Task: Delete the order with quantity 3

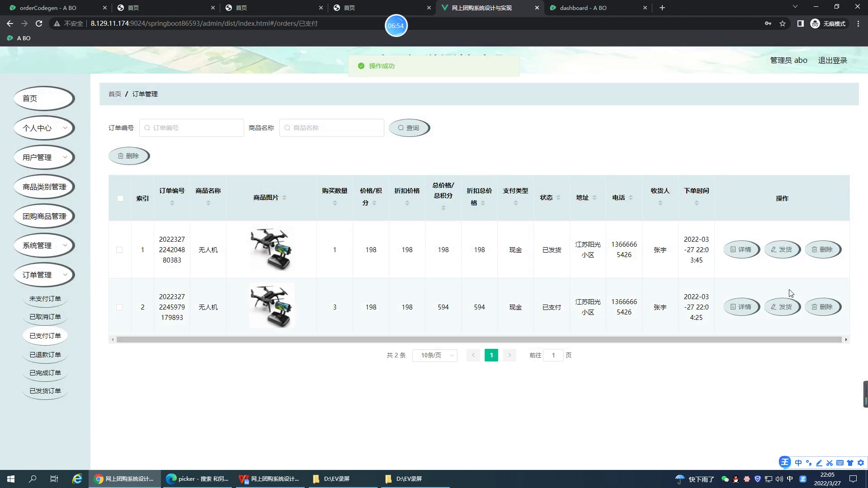Action: click(x=823, y=307)
